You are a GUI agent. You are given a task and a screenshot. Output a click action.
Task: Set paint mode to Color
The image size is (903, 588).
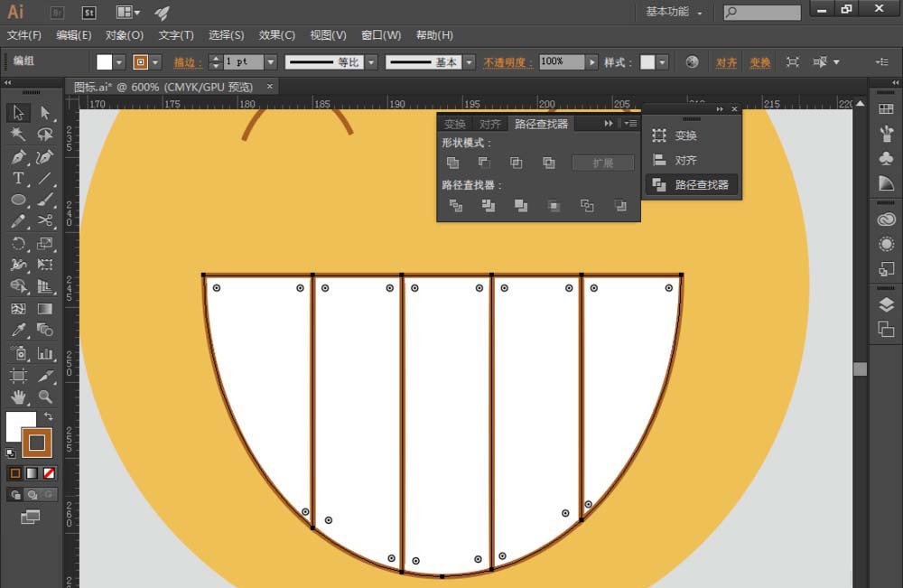point(15,473)
